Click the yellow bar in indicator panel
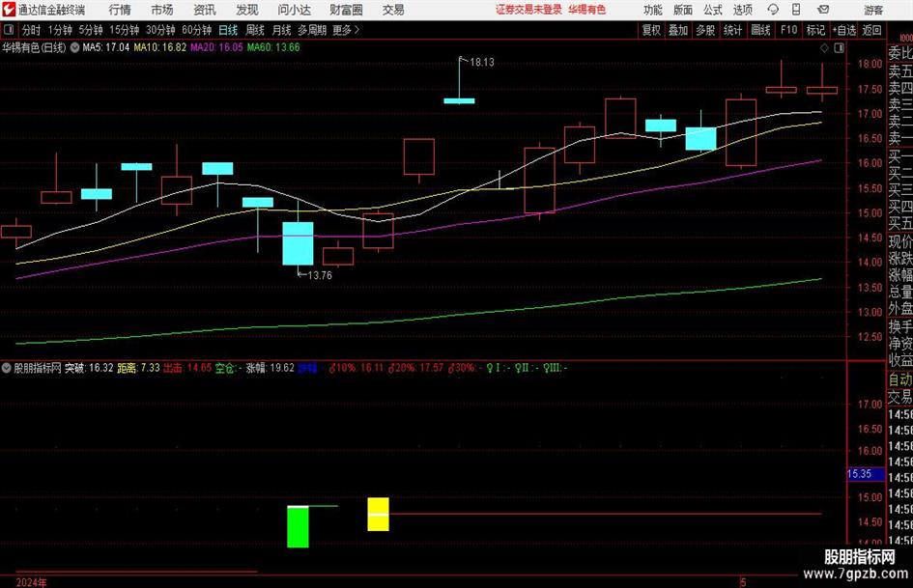 tap(378, 514)
